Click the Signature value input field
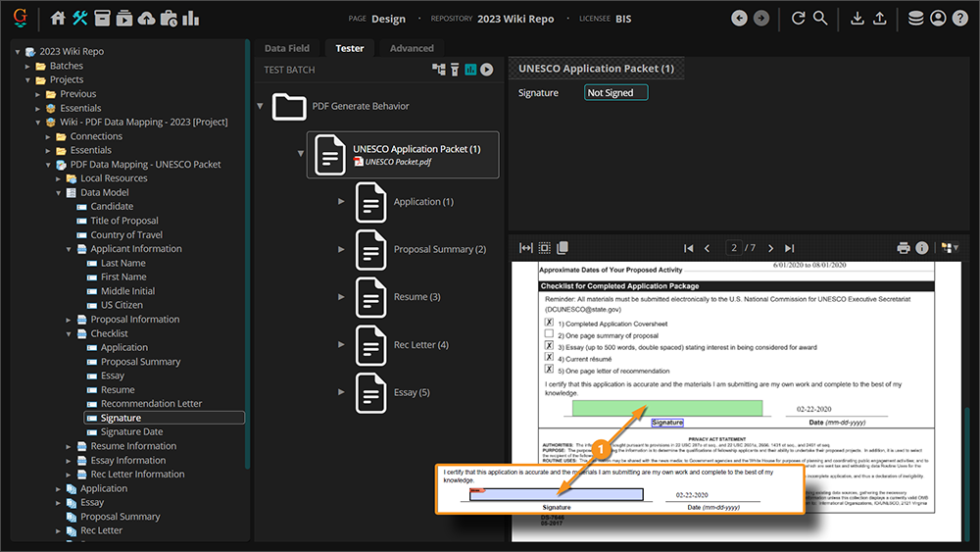Screen dimensions: 980x552 [615, 93]
